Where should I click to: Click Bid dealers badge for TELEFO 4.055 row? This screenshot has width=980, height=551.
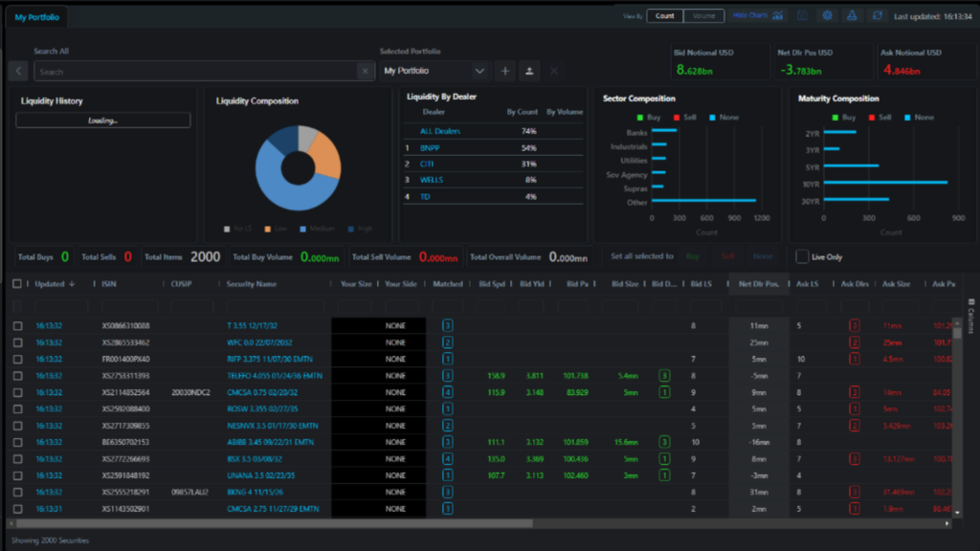coord(664,375)
